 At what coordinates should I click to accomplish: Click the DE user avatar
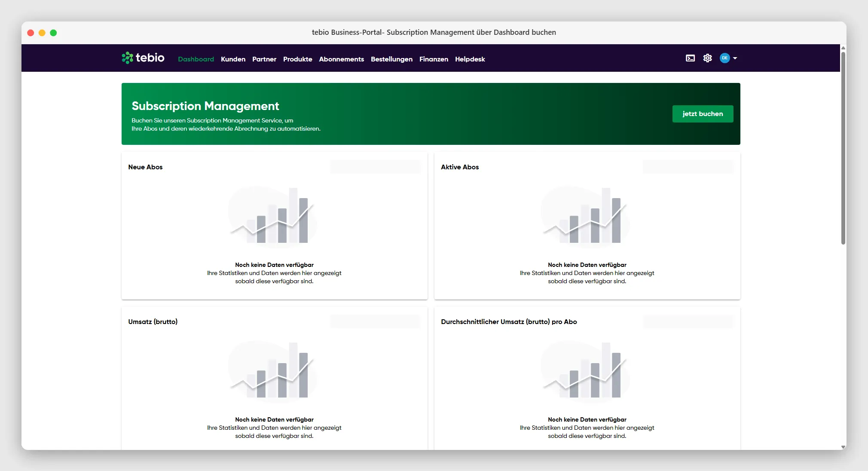pyautogui.click(x=724, y=58)
